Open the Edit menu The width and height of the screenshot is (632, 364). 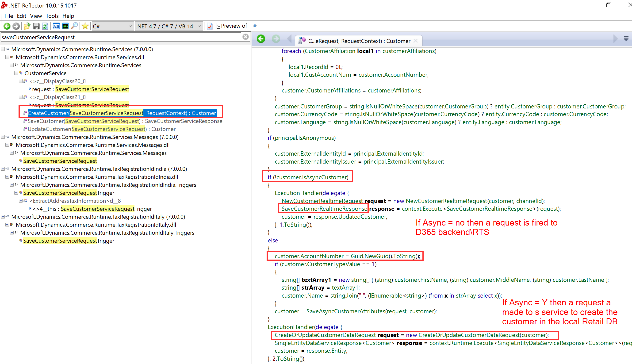tap(22, 16)
